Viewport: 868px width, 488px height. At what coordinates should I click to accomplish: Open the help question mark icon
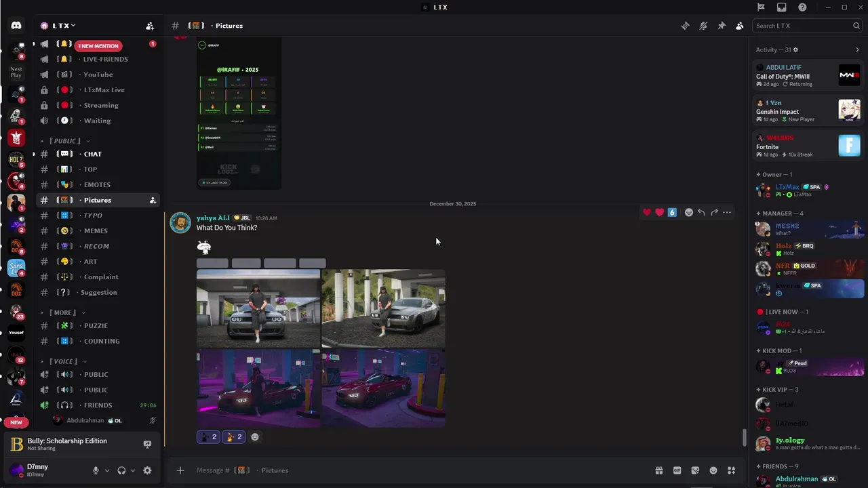803,7
